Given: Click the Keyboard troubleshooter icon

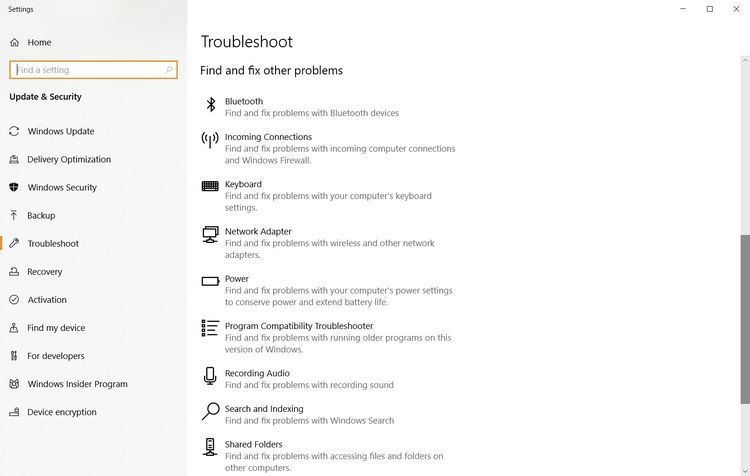Looking at the screenshot, I should pos(210,186).
